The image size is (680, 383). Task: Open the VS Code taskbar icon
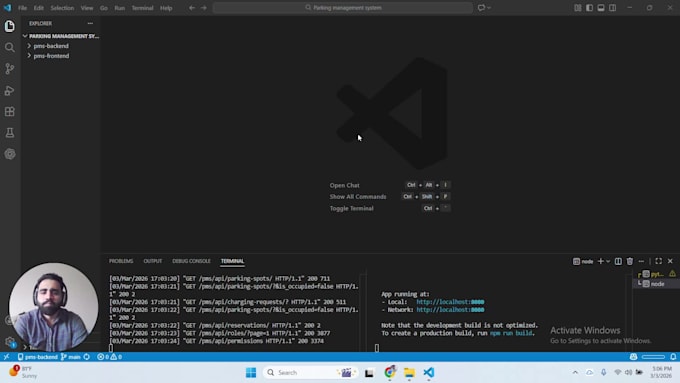tap(428, 373)
